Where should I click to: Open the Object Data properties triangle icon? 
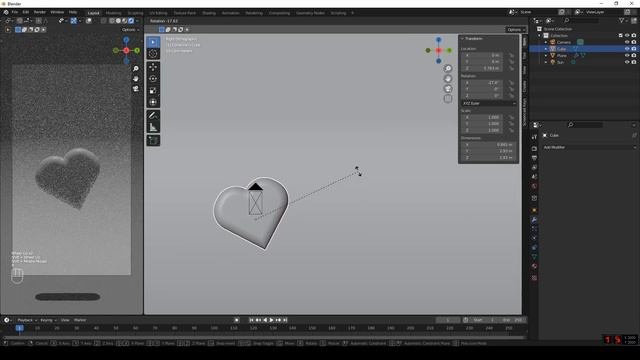(534, 257)
